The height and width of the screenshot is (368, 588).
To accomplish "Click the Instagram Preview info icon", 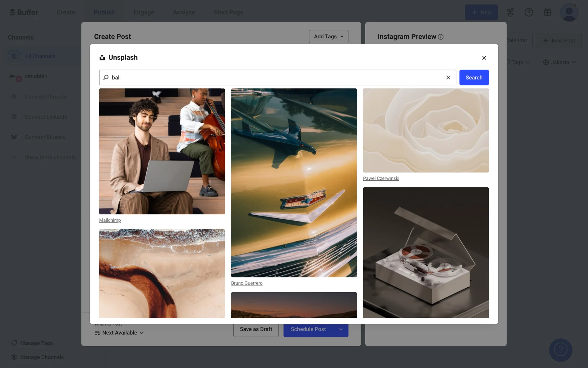I will tap(441, 37).
